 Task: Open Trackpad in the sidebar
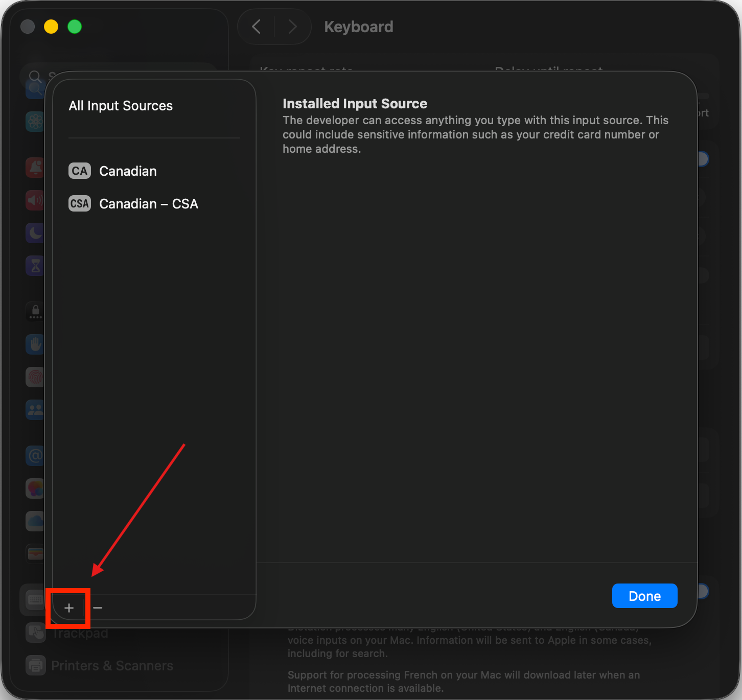pos(79,634)
